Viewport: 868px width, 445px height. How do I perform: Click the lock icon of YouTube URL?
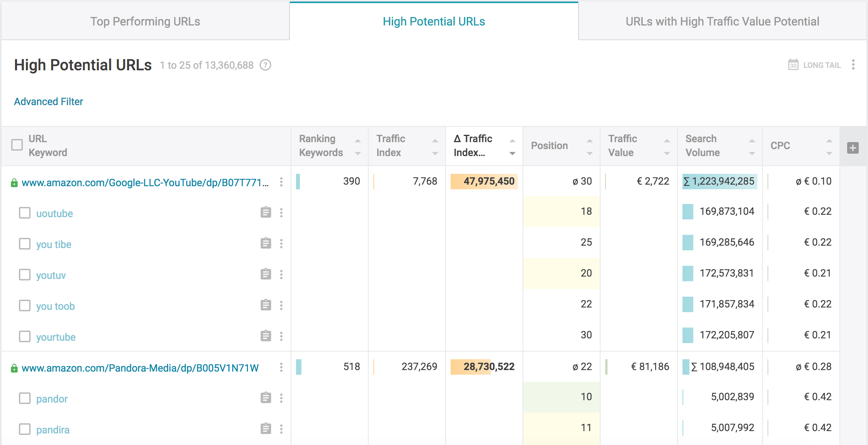coord(14,183)
